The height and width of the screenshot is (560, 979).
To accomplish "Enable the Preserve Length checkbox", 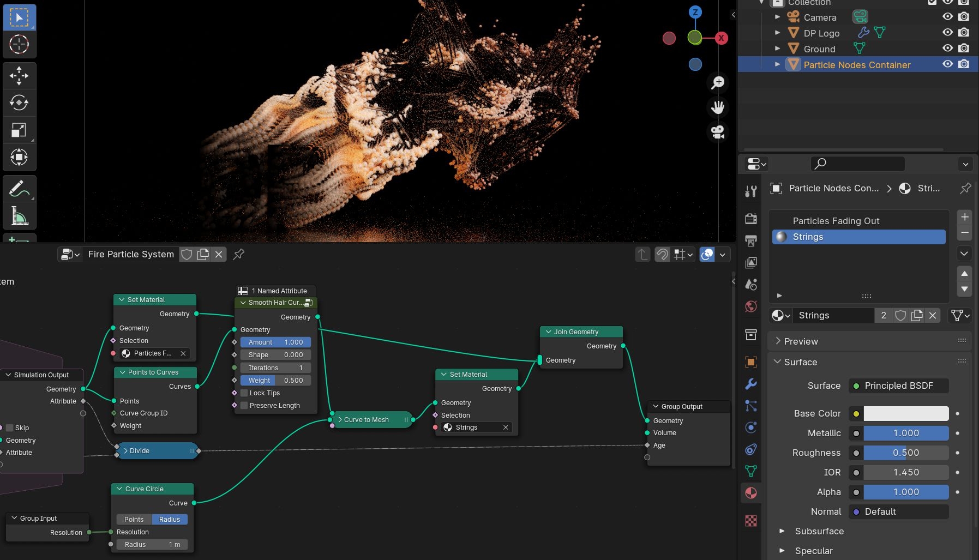I will pos(244,406).
